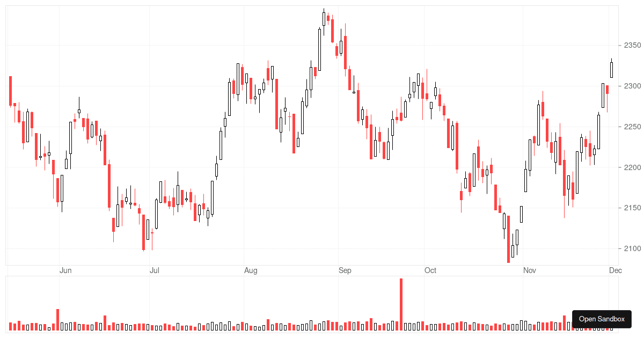Select the Jun label on the x-axis
The width and height of the screenshot is (644, 338).
point(66,270)
